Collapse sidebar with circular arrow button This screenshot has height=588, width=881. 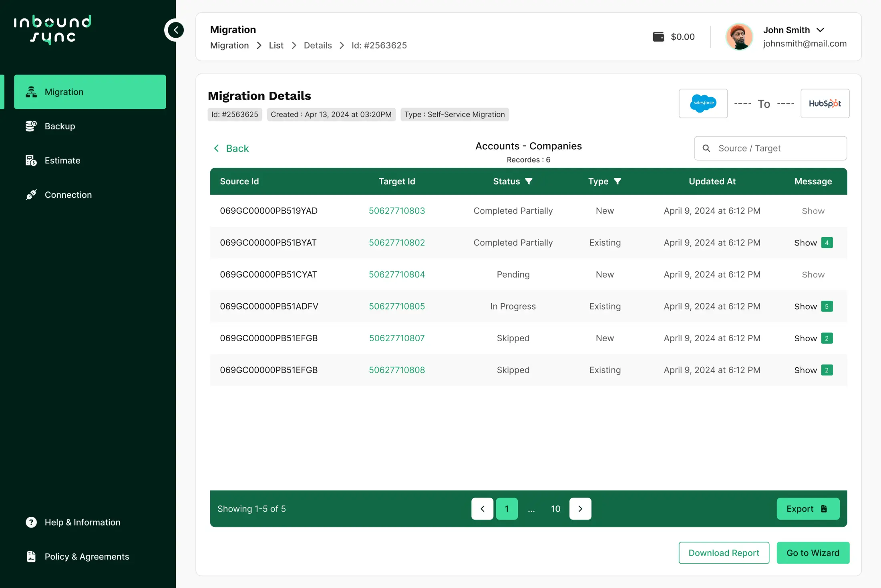[175, 30]
